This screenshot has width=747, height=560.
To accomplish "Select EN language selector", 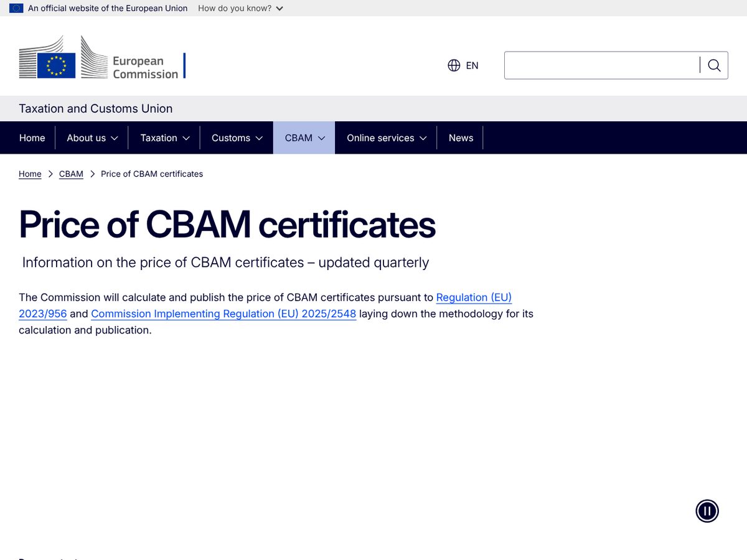I will pos(463,65).
